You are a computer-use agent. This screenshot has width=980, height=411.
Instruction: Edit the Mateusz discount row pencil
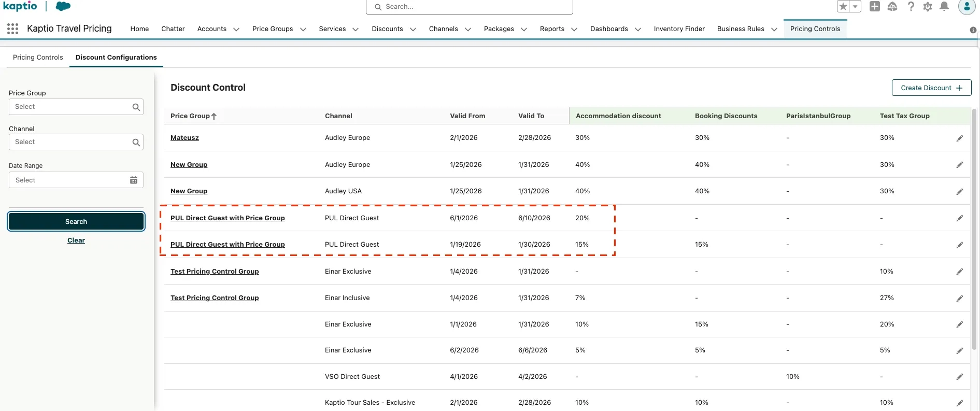[959, 138]
